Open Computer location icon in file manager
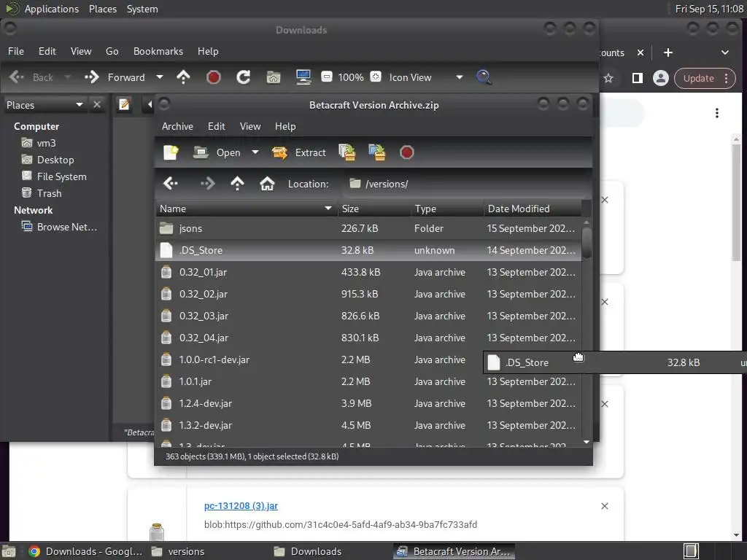The image size is (747, 560). tap(303, 77)
